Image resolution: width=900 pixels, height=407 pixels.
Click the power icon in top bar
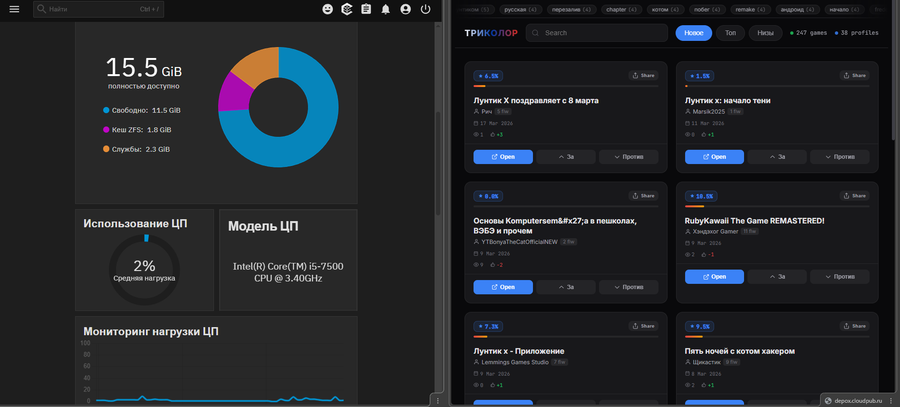point(425,9)
